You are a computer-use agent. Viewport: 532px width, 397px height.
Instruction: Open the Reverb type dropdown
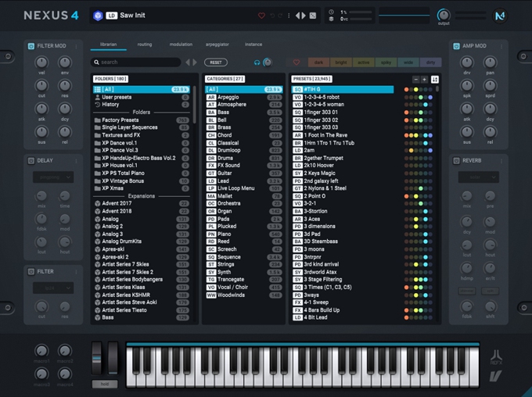(x=478, y=177)
